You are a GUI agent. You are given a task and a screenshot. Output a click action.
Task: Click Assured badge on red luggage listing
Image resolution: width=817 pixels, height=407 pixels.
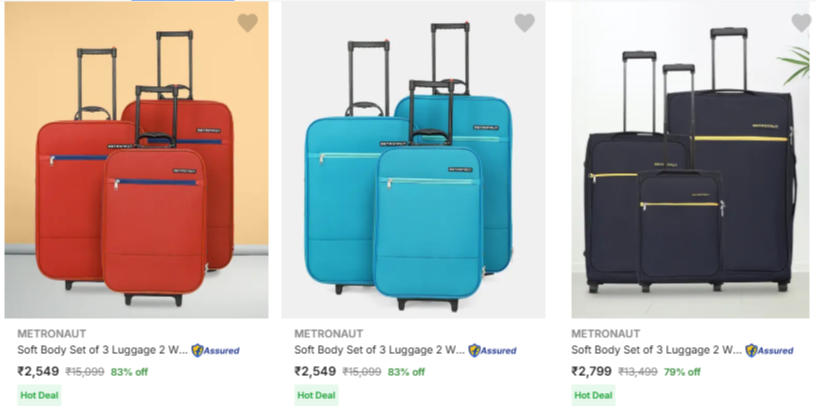coord(215,351)
